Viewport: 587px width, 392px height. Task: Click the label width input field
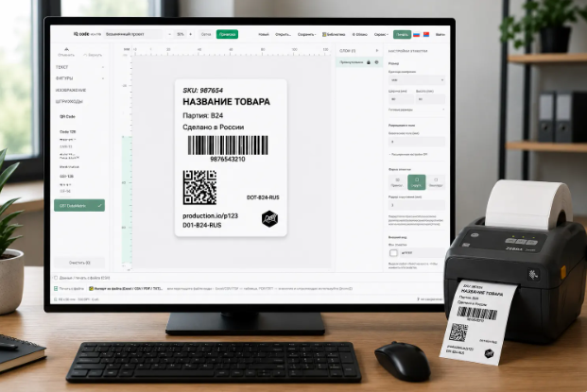click(x=401, y=99)
